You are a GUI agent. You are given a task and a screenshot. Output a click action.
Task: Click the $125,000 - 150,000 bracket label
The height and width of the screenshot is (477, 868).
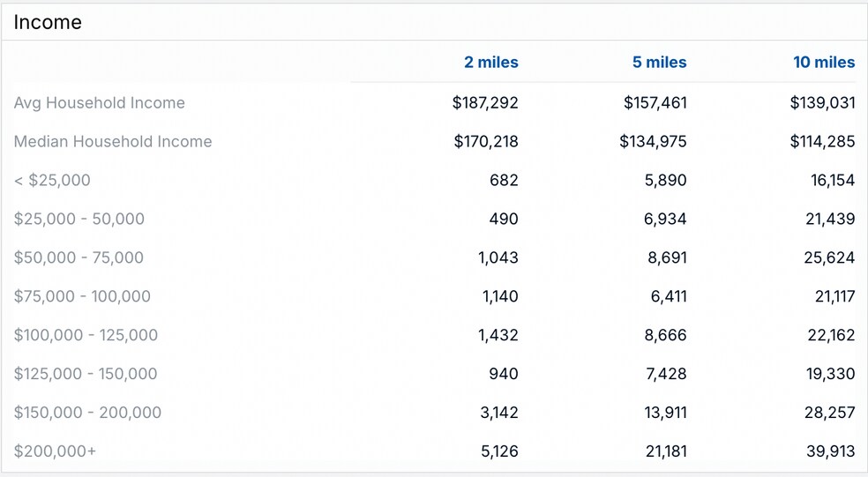click(x=86, y=374)
